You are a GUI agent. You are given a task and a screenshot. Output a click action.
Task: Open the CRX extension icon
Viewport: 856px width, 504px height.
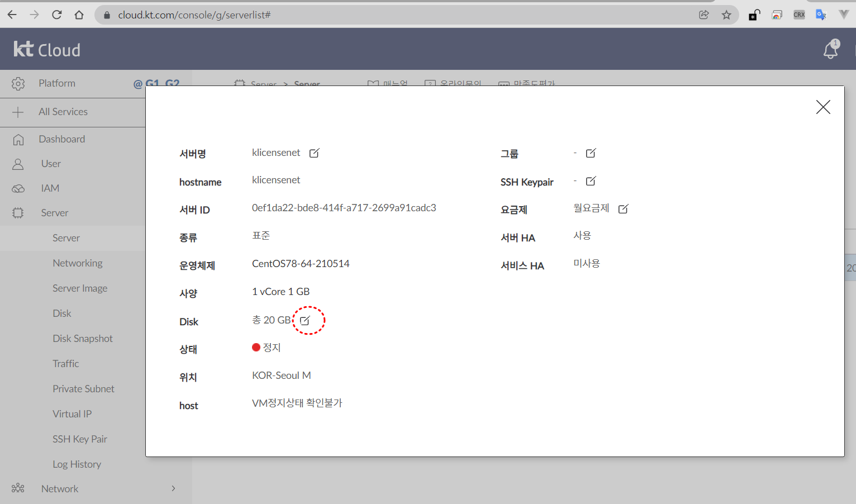[800, 15]
